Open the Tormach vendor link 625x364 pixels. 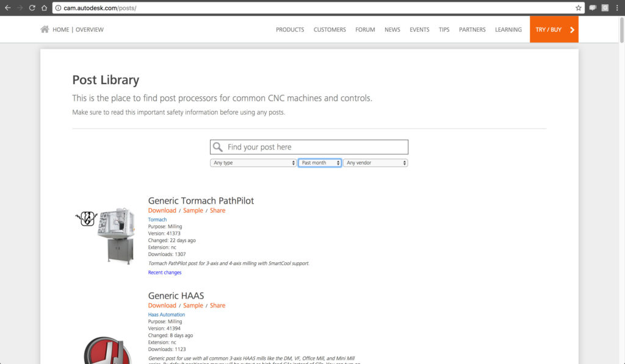(157, 219)
